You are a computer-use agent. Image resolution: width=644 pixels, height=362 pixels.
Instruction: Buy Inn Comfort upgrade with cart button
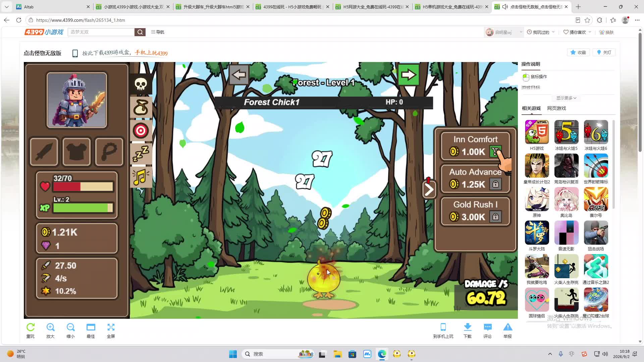pos(495,152)
